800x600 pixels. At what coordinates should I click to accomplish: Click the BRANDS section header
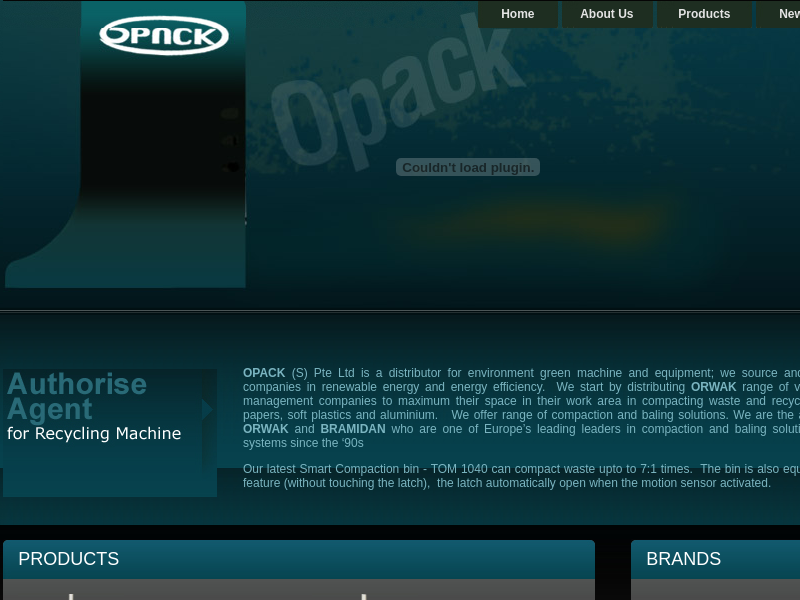point(715,559)
